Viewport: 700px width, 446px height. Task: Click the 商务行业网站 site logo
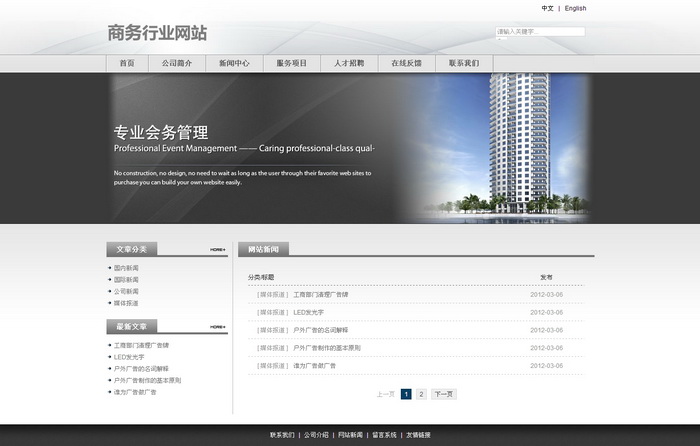click(x=157, y=33)
